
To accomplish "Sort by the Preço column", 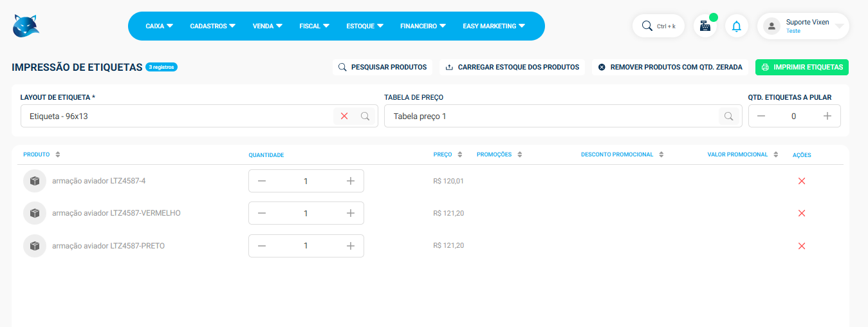I will tap(459, 154).
